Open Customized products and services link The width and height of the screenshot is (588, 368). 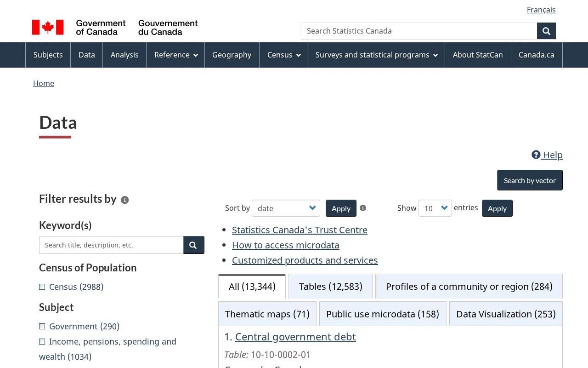click(305, 260)
